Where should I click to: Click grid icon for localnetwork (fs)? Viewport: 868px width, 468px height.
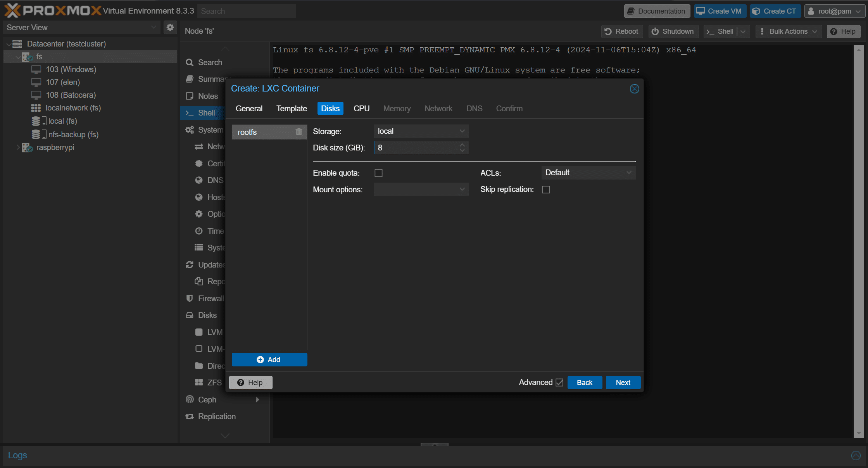click(x=36, y=108)
